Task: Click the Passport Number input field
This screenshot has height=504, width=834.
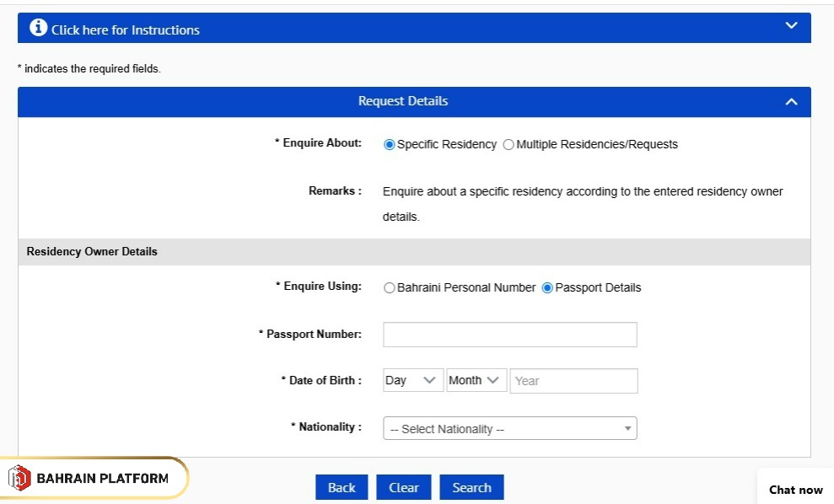Action: tap(510, 335)
